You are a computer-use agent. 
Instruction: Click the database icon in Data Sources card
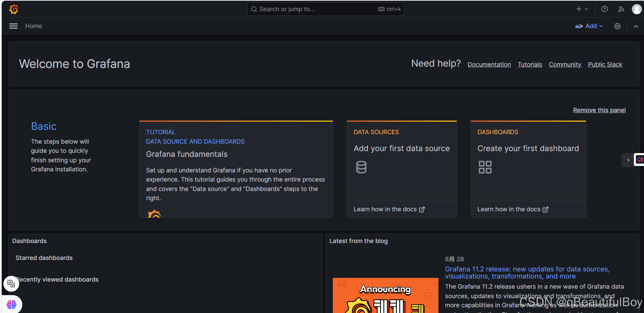tap(361, 167)
